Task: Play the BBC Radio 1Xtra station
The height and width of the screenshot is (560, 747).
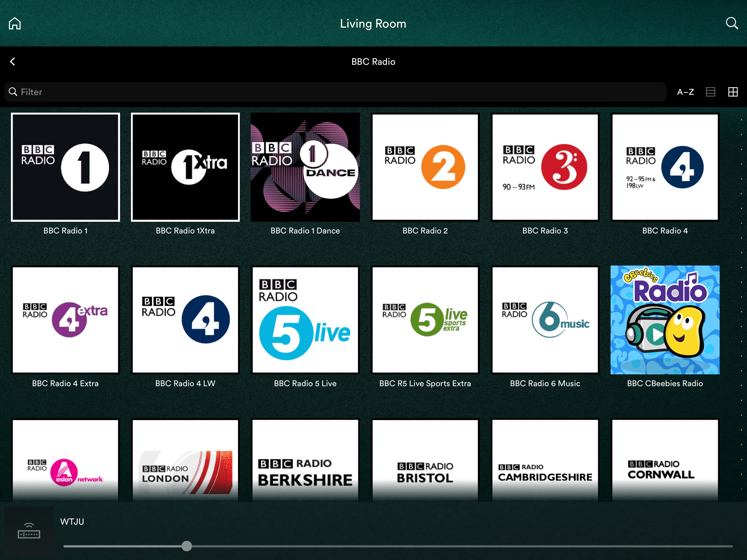Action: 185,167
